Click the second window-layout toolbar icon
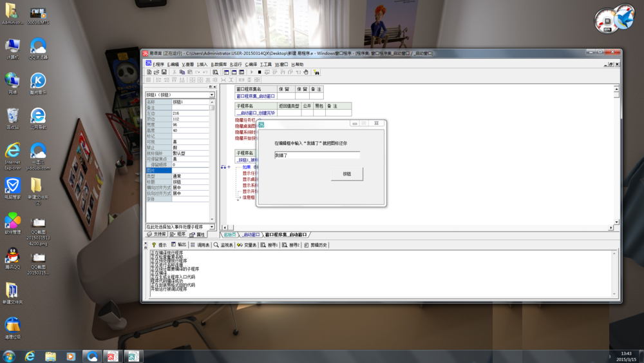644x363 pixels. pos(234,72)
